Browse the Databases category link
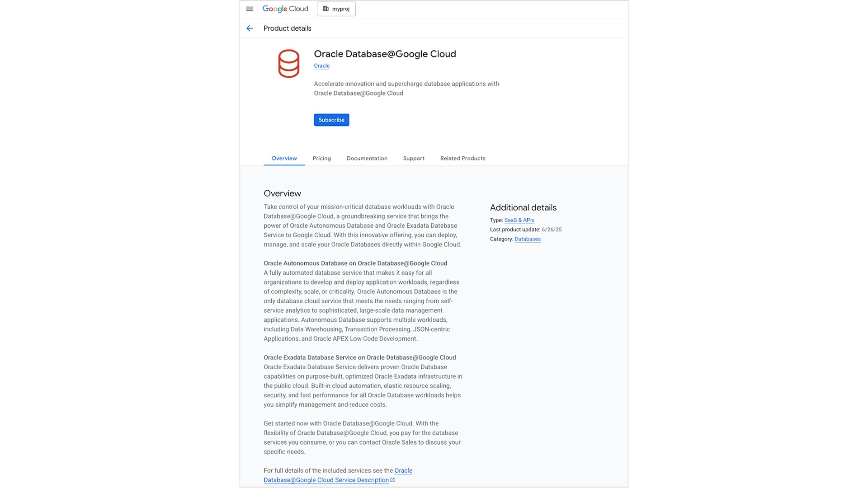The width and height of the screenshot is (868, 488). 527,239
